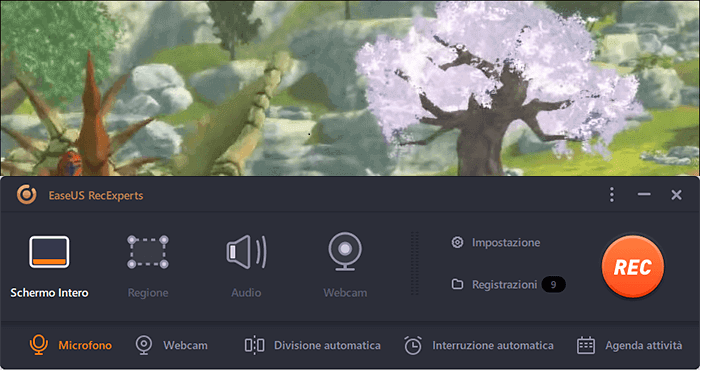Open Divisione automatica auto-split

[312, 345]
